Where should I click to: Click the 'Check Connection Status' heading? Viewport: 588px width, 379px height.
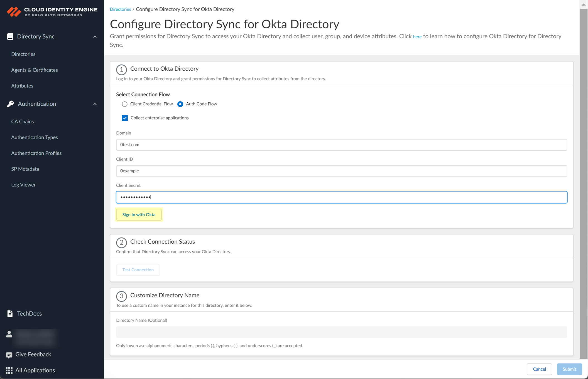(x=163, y=242)
